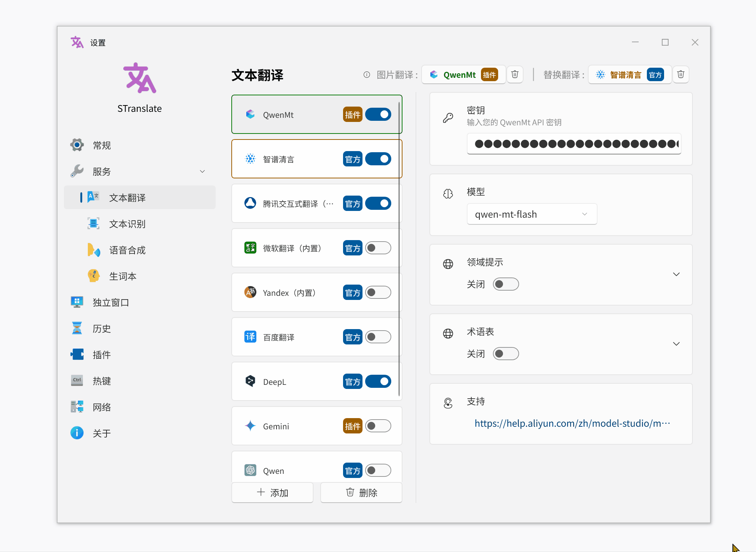This screenshot has height=552, width=756.
Task: Click the 服务 wrench icon
Action: pos(77,171)
